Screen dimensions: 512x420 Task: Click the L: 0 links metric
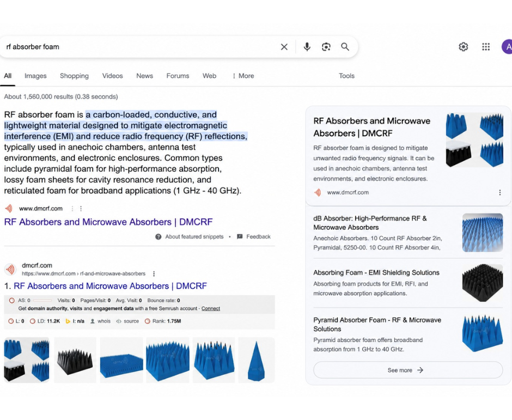click(x=16, y=321)
